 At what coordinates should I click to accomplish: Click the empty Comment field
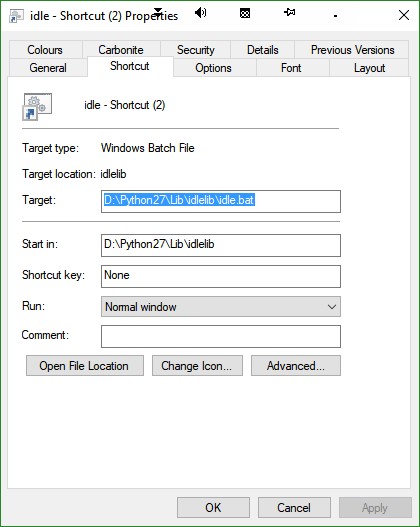pyautogui.click(x=221, y=336)
